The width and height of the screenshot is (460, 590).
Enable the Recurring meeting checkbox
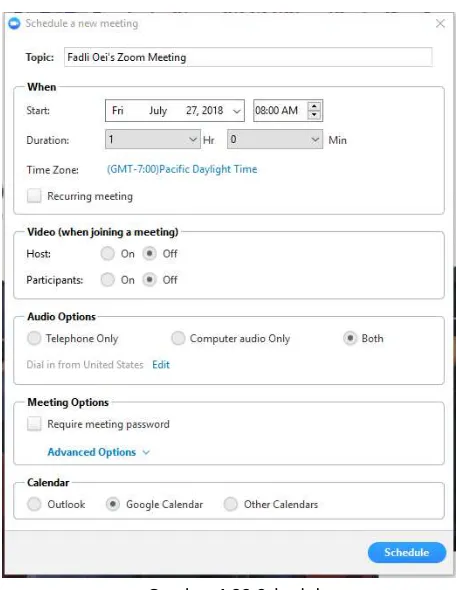pyautogui.click(x=34, y=196)
